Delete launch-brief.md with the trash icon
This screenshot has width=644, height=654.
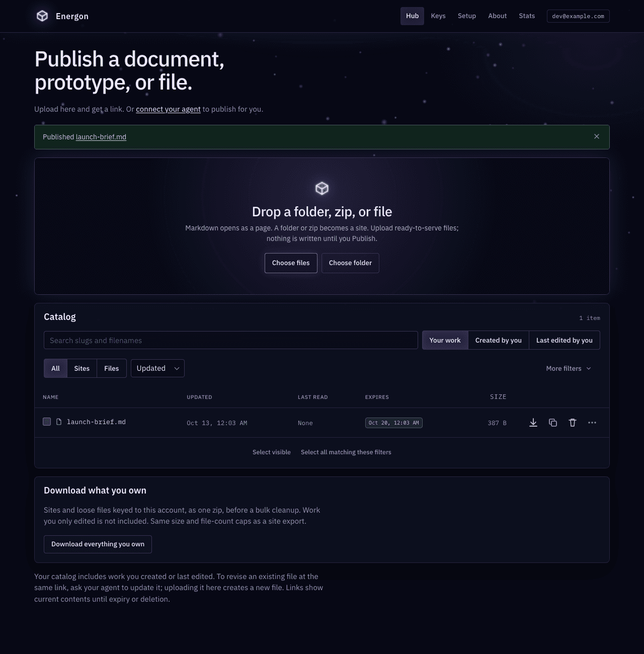[573, 423]
